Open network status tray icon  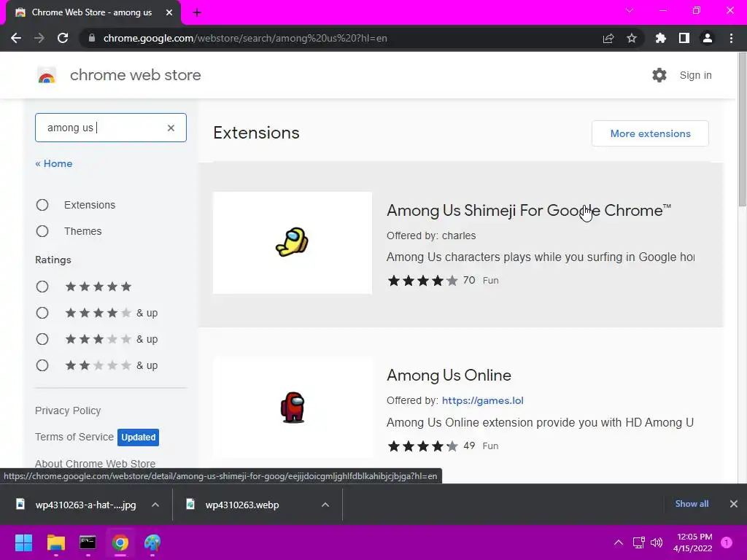638,542
